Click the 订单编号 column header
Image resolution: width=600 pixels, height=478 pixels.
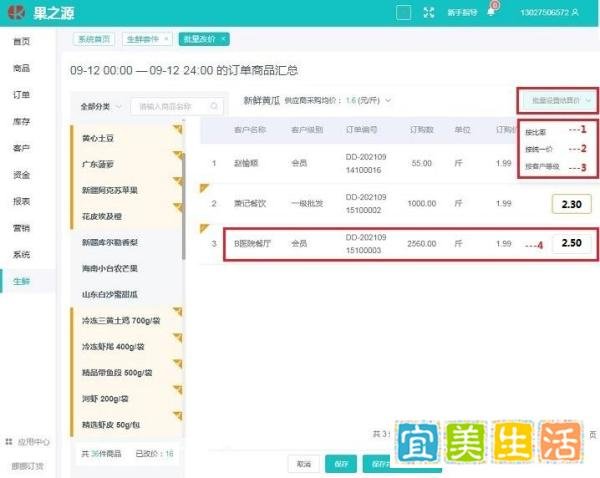pyautogui.click(x=362, y=130)
